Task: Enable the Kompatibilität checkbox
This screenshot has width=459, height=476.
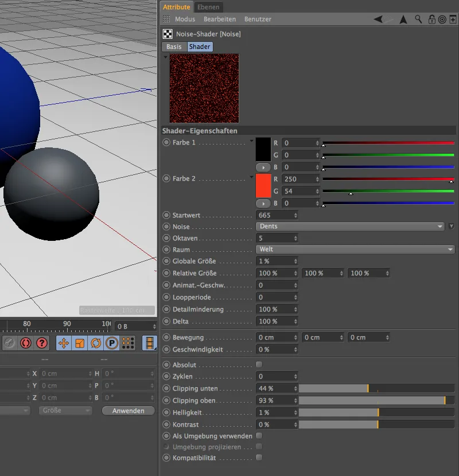Action: click(x=259, y=457)
